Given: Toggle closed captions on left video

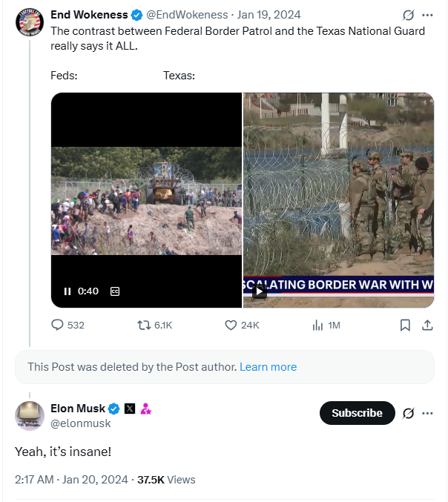Looking at the screenshot, I should 115,291.
